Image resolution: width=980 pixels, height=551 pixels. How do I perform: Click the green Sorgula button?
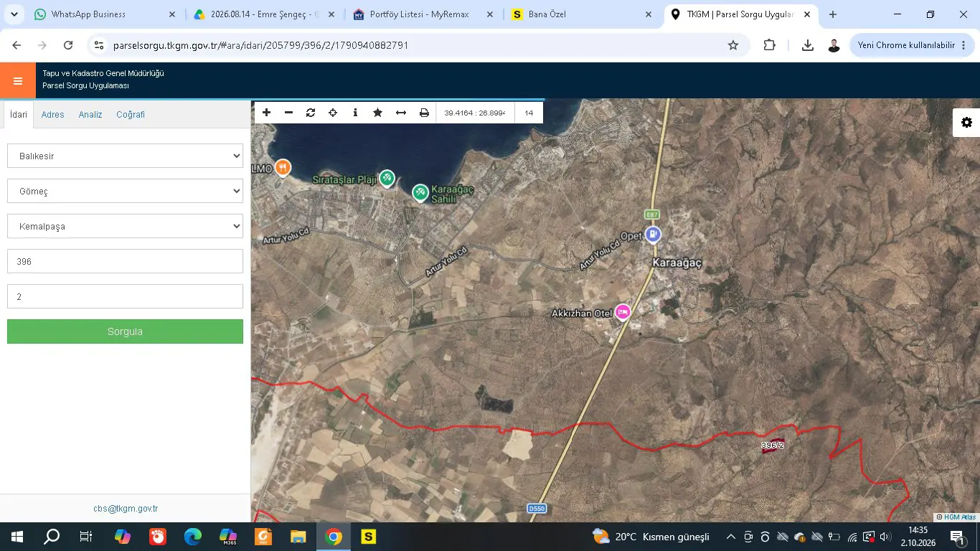point(125,331)
